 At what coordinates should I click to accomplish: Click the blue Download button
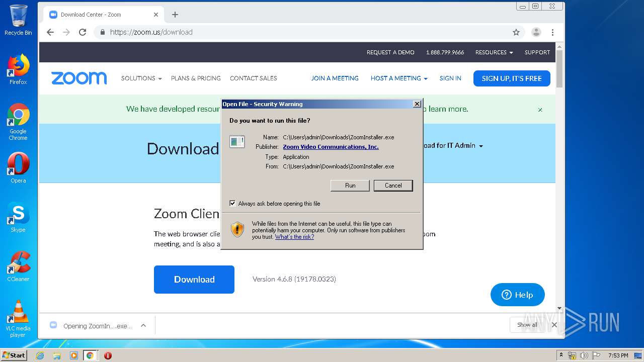click(x=194, y=280)
